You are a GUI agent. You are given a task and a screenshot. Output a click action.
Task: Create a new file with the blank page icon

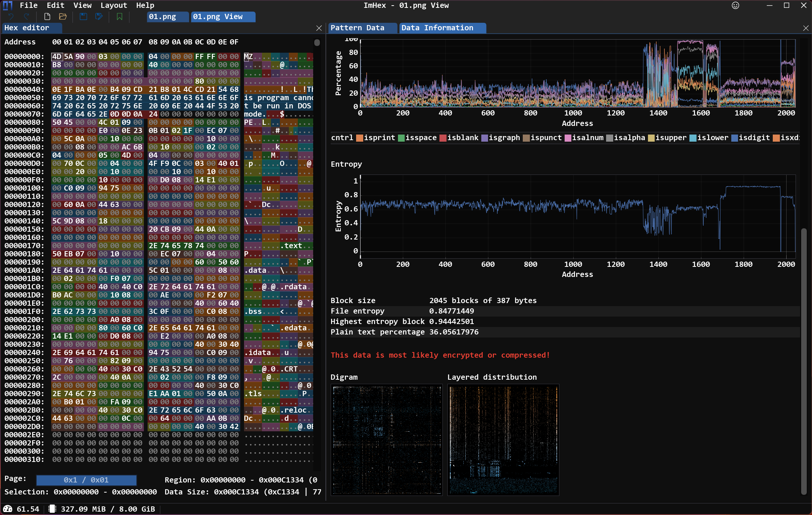tap(47, 16)
